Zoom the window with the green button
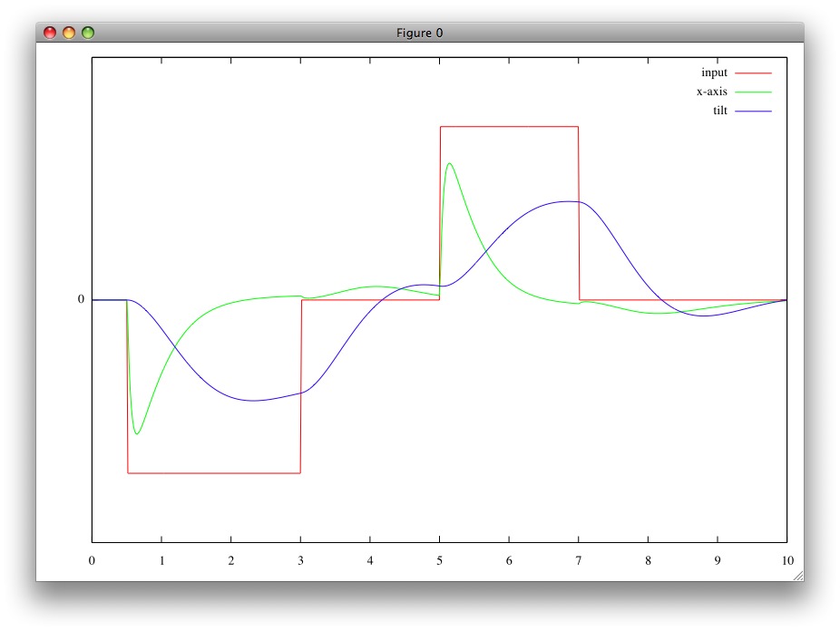840x631 pixels. 88,33
